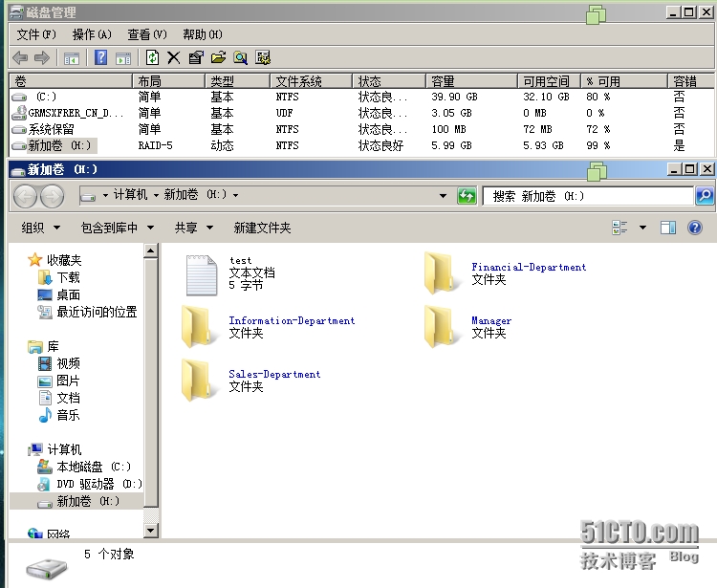The height and width of the screenshot is (588, 717).
Task: Select 本地磁盘 (C:) in navigation pane
Action: click(93, 467)
